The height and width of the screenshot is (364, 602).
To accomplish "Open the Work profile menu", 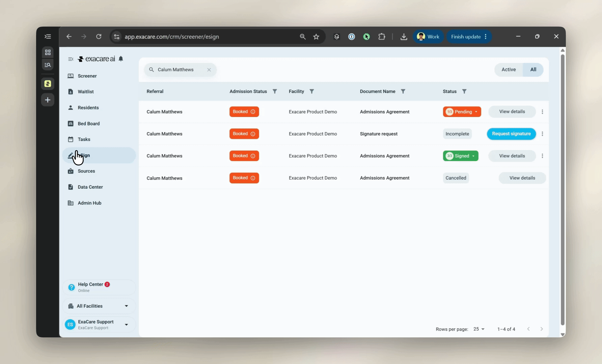I will (x=428, y=37).
